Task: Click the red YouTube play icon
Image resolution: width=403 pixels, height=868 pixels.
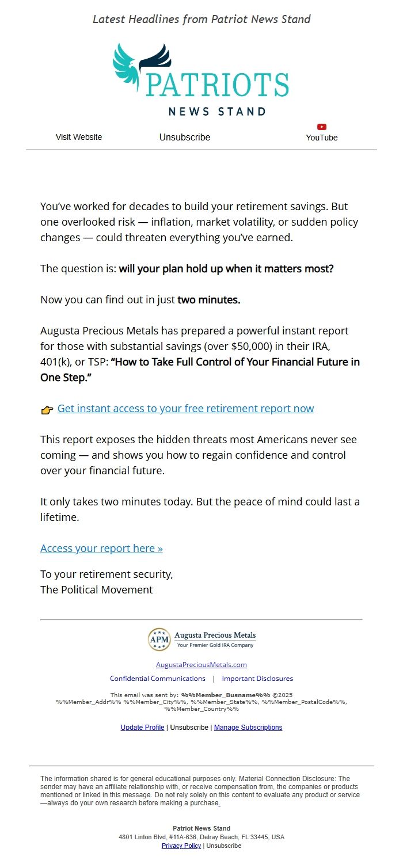Action: pos(322,127)
